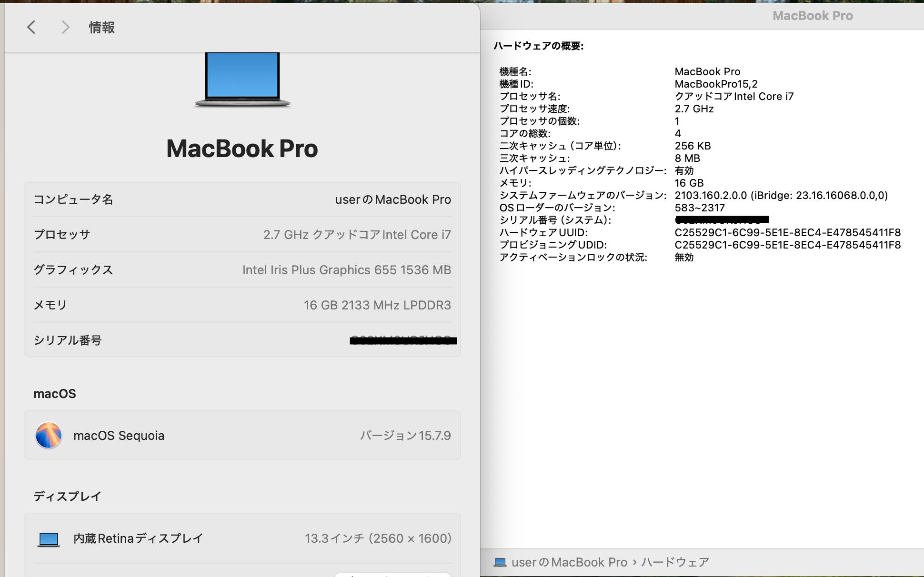Click the プロビジョニングUDID value
This screenshot has height=577, width=924.
pyautogui.click(x=788, y=245)
